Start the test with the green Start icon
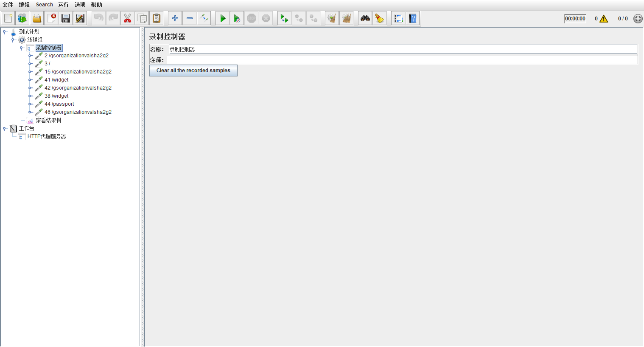Image resolution: width=644 pixels, height=347 pixels. point(222,18)
